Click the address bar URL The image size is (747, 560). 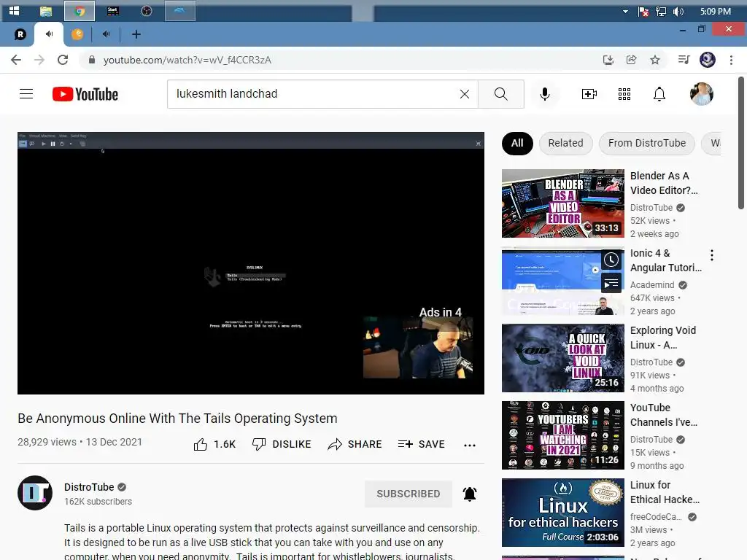click(187, 60)
